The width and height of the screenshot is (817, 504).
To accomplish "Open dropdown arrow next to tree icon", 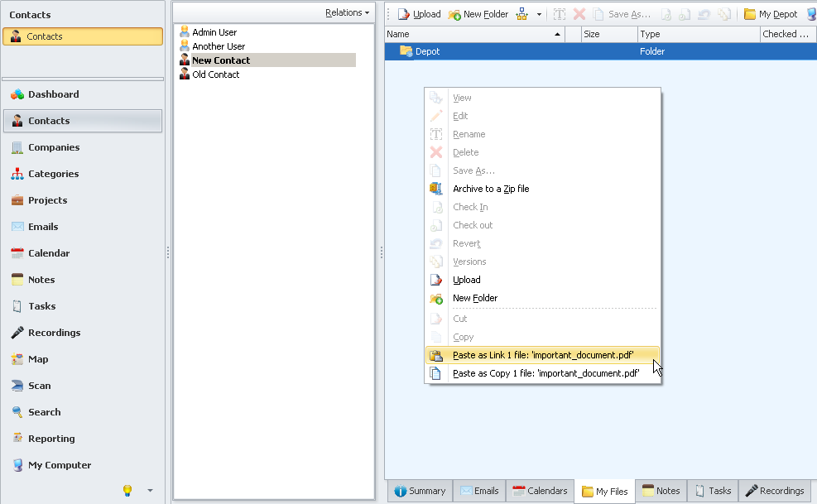I will [540, 14].
